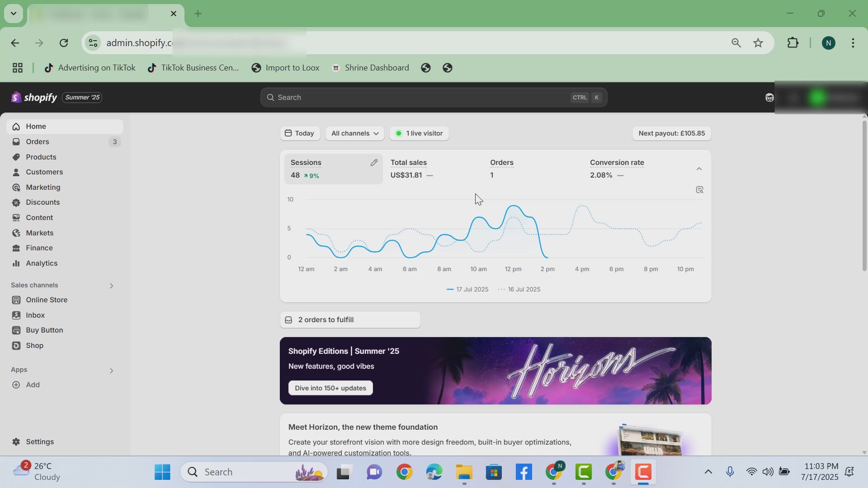Open Chrome extensions puzzle icon
Screen dimensions: 868x488
pyautogui.click(x=793, y=43)
